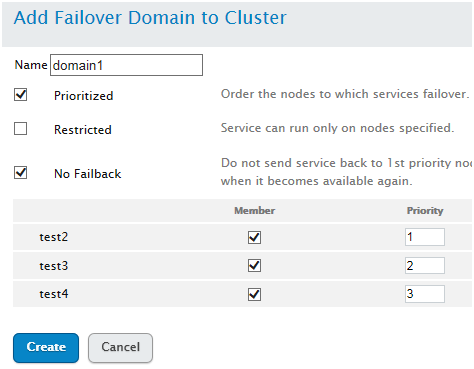The width and height of the screenshot is (474, 369).
Task: Click priority field for test3
Action: 425,265
